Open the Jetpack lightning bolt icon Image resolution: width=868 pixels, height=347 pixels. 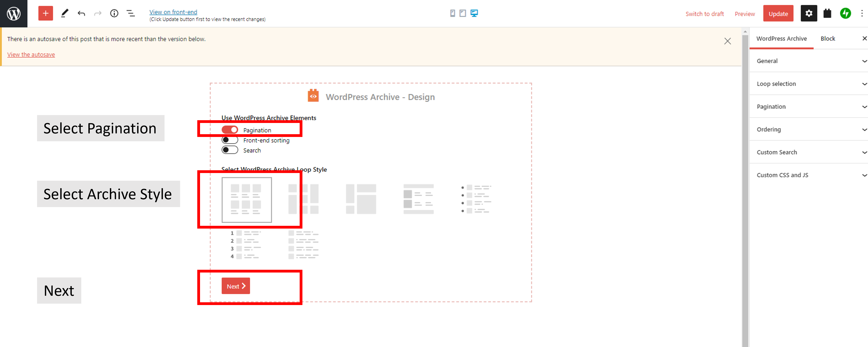click(x=846, y=13)
